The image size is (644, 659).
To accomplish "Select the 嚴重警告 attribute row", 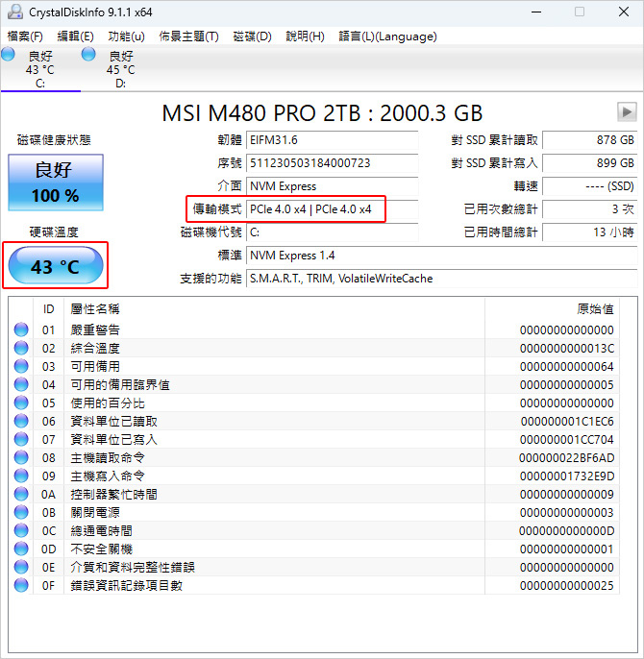I will click(x=314, y=329).
